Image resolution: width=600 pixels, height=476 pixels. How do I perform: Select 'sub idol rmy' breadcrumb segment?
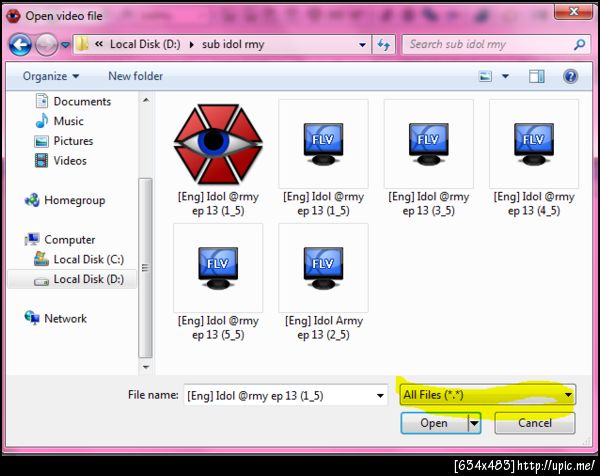233,44
